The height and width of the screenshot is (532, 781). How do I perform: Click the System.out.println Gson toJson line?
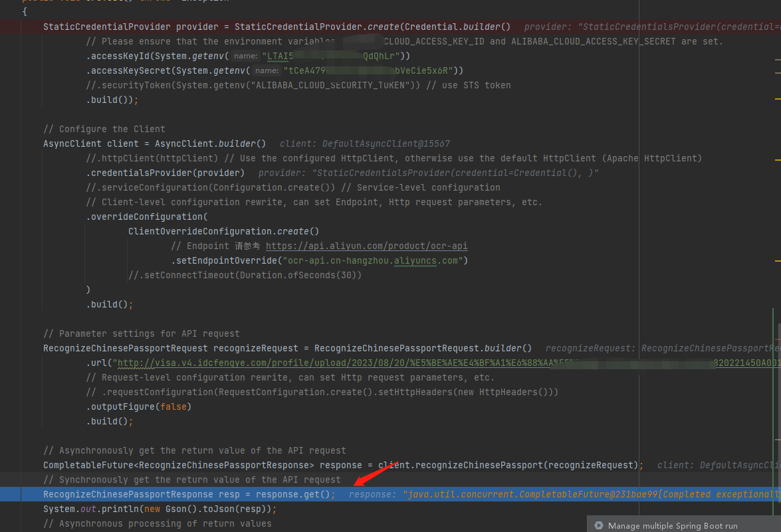tap(160, 509)
